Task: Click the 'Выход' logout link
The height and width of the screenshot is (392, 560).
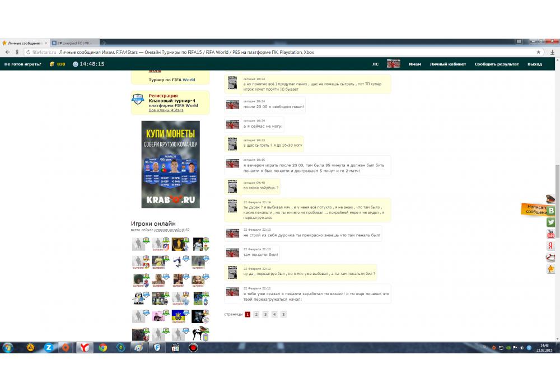Action: click(x=534, y=64)
